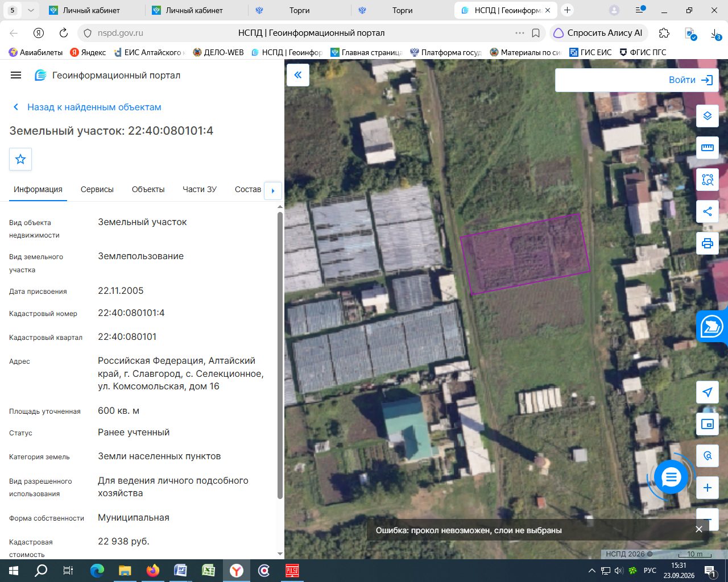Open the chat support bubble
The width and height of the screenshot is (728, 582).
671,477
